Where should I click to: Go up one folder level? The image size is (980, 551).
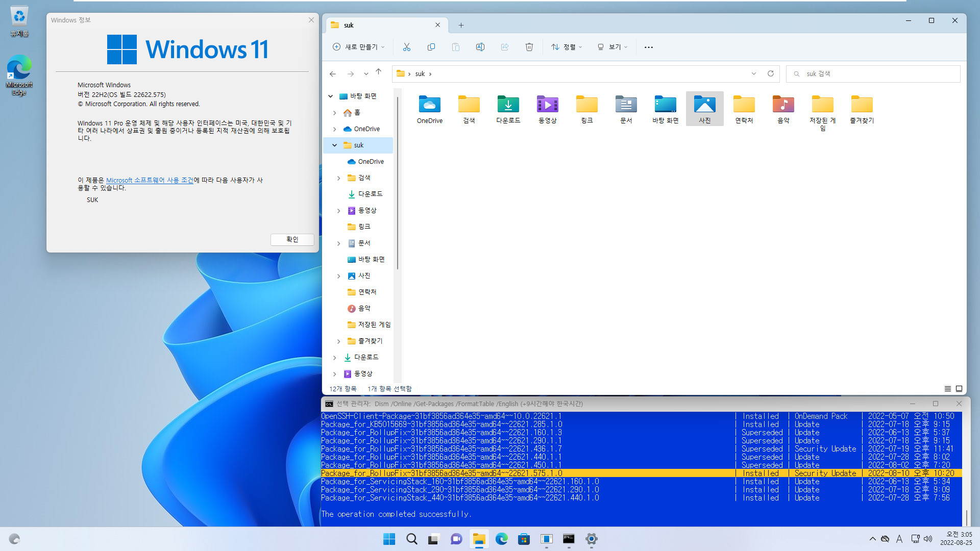click(x=378, y=72)
